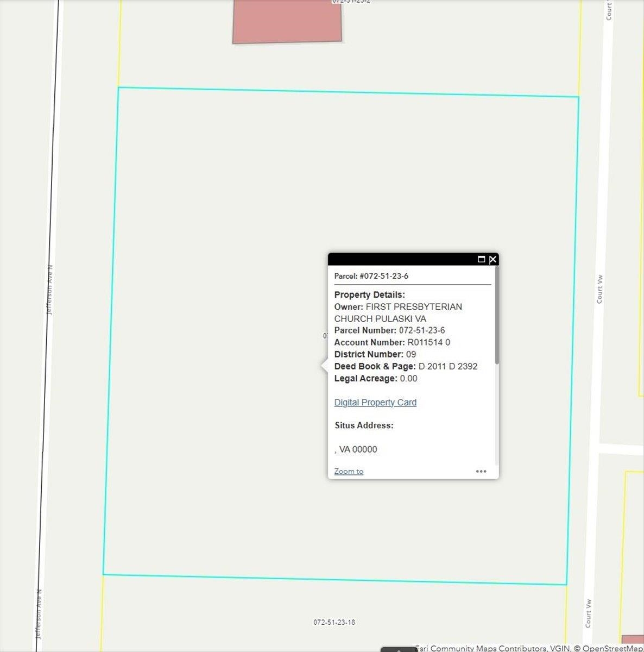Image resolution: width=644 pixels, height=652 pixels.
Task: Expand the bottom panel arrow tab
Action: pos(399,649)
